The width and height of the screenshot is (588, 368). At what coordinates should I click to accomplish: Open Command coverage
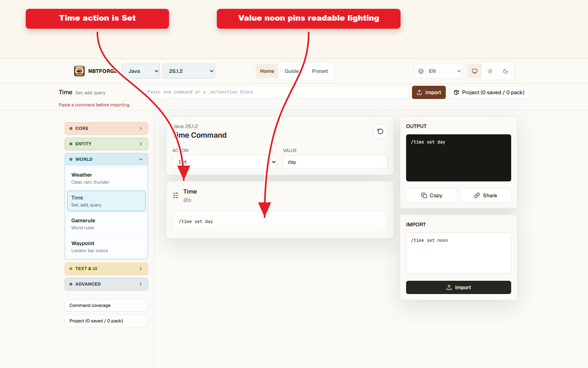tap(106, 305)
